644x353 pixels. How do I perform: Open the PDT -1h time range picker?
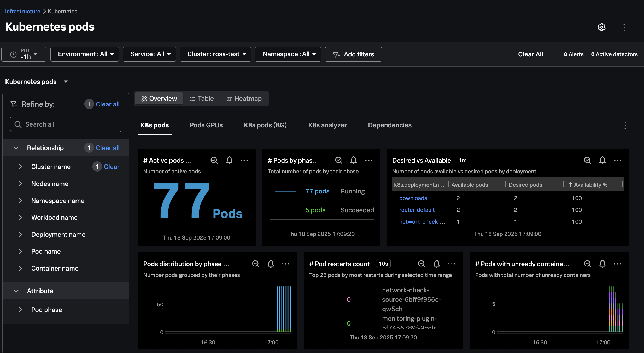(x=24, y=54)
